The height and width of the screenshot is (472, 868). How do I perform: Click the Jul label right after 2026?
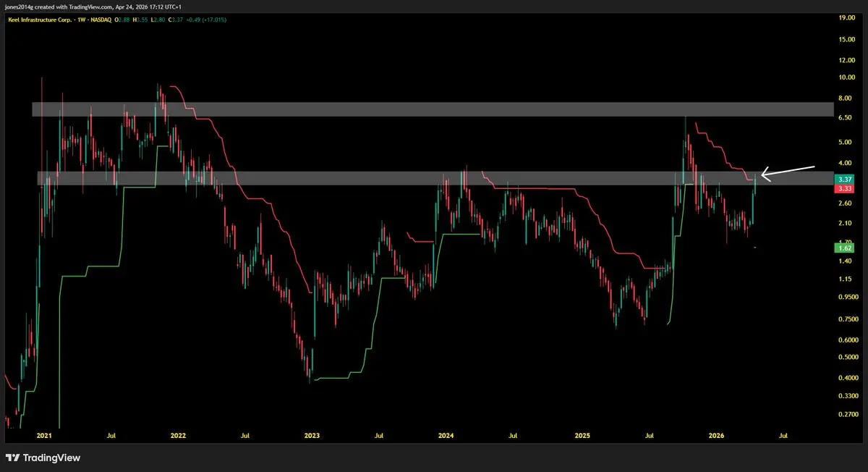783,437
